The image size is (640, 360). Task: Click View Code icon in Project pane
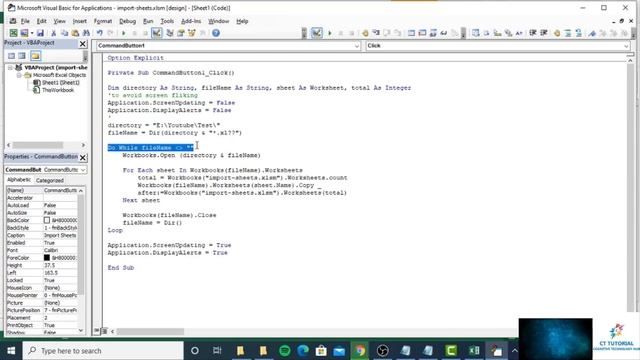click(11, 56)
